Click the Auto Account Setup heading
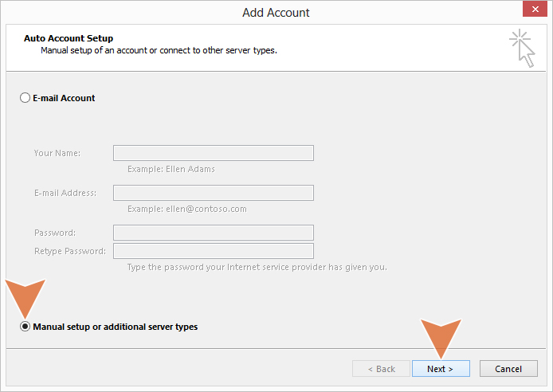553x392 pixels. pos(69,38)
